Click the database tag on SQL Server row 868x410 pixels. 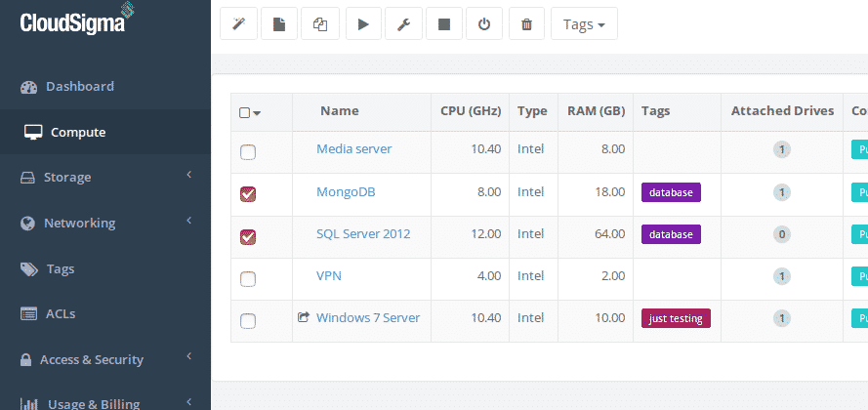pyautogui.click(x=671, y=234)
